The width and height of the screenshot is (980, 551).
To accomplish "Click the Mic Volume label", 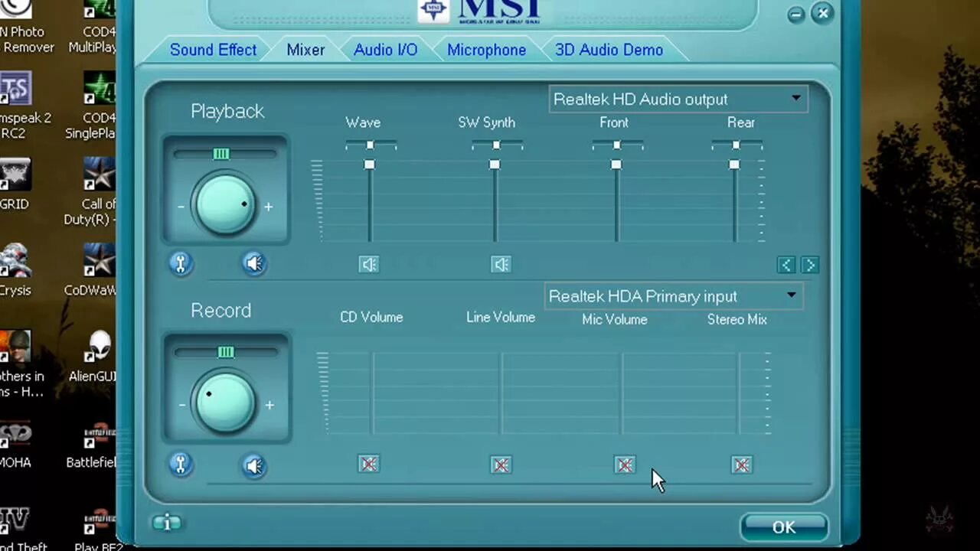I will point(614,320).
